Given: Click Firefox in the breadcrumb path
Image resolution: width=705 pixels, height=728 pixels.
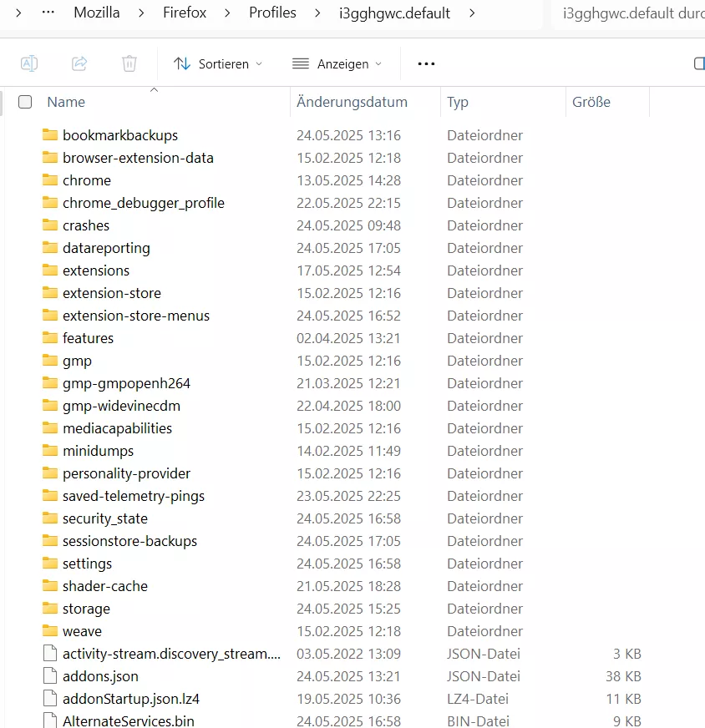Looking at the screenshot, I should (185, 13).
